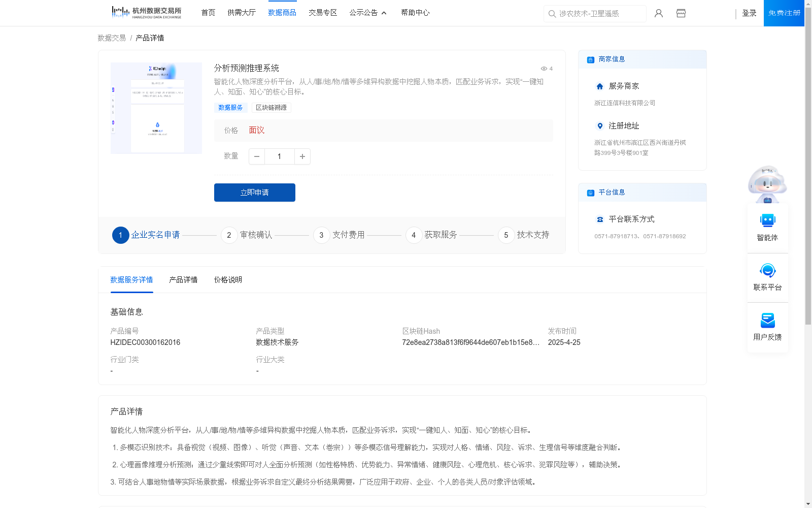Click the 产品详情 breadcrumb text
The height and width of the screenshot is (508, 812).
click(150, 38)
